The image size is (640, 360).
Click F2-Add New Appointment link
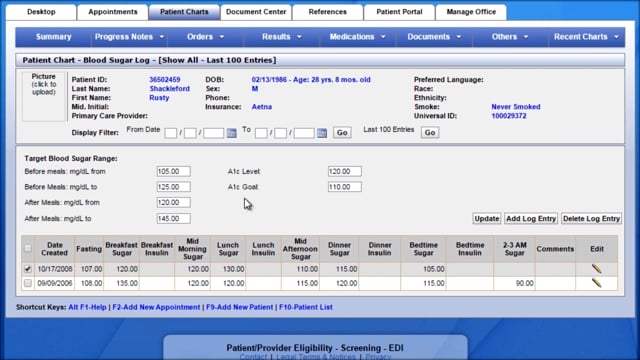156,307
